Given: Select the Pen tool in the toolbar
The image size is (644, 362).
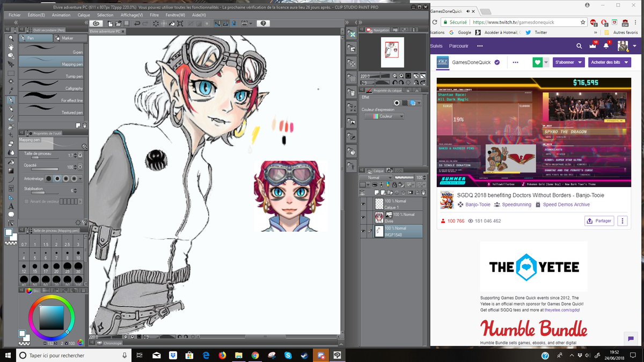Looking at the screenshot, I should click(10, 100).
